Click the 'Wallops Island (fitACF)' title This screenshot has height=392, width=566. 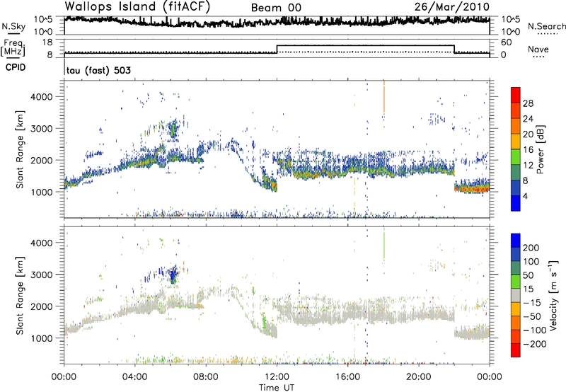click(137, 7)
